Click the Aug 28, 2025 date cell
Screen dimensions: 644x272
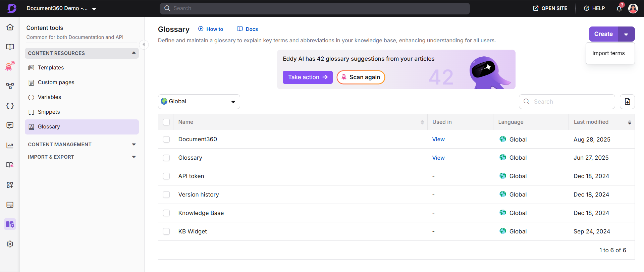(x=592, y=140)
